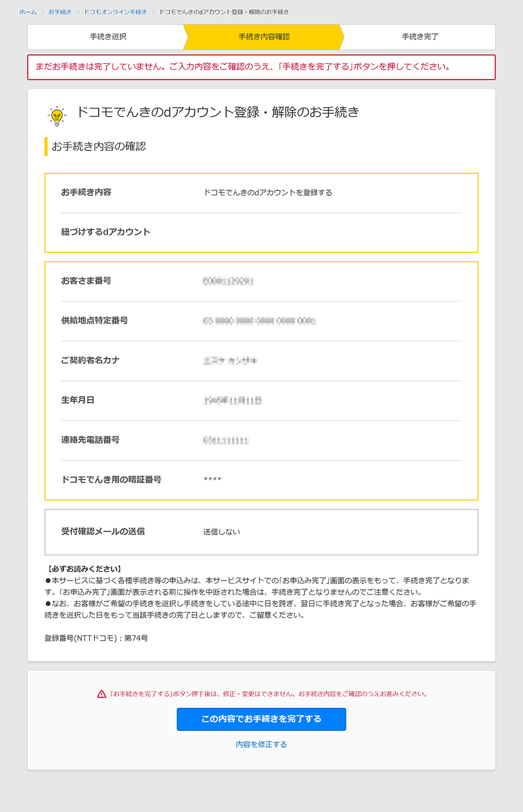
Task: Select the 手続き完了 step tab
Action: click(420, 37)
